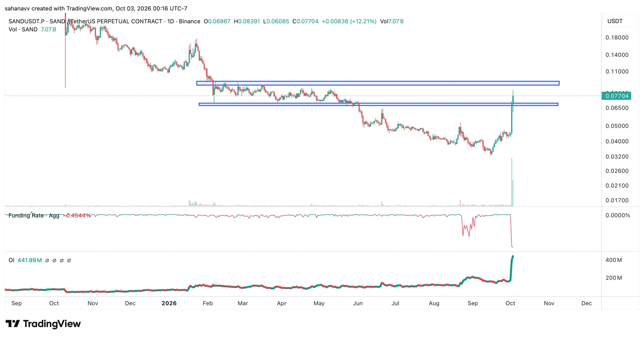Click the first ∅ symbol next to OI

tap(47, 260)
